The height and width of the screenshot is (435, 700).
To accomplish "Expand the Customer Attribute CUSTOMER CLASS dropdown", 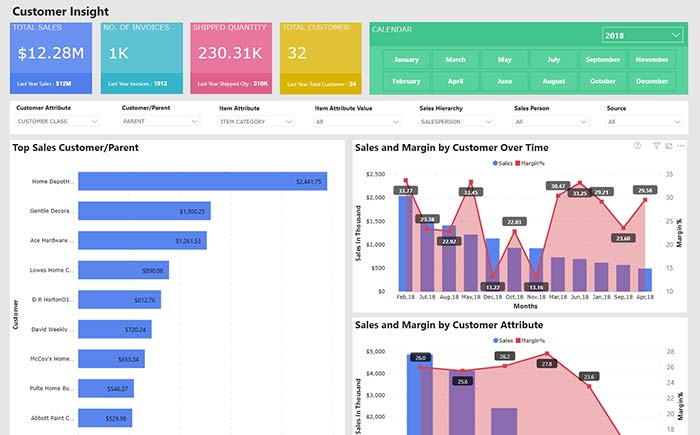I will pos(58,121).
